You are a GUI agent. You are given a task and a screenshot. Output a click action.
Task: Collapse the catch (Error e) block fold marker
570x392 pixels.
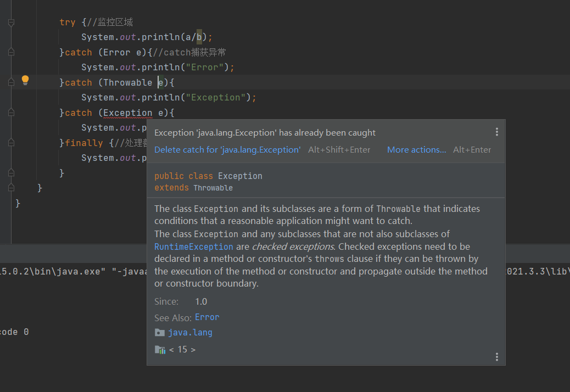tap(11, 52)
